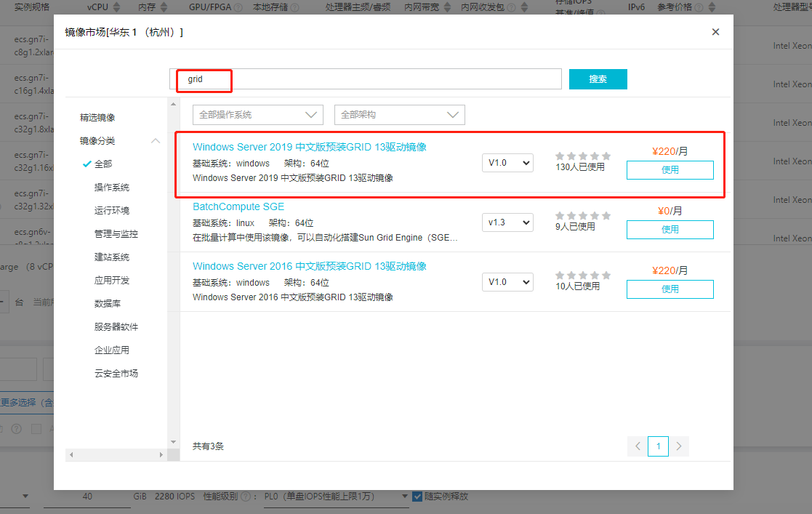Click page number 1 in pagination
The width and height of the screenshot is (812, 514).
click(x=658, y=446)
